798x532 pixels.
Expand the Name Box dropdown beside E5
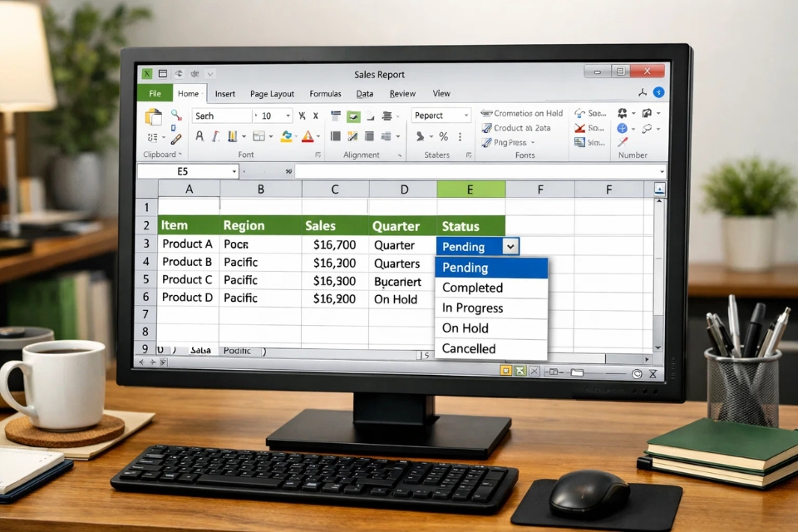(x=234, y=171)
